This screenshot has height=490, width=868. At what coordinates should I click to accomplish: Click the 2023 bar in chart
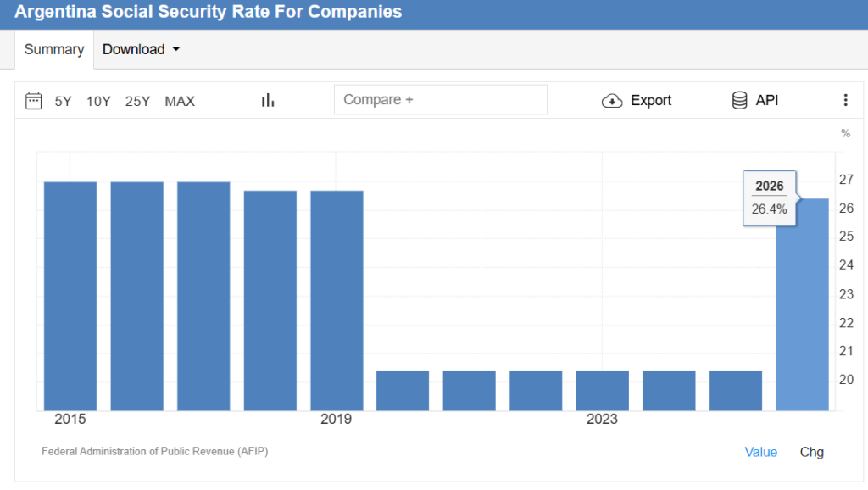[603, 390]
